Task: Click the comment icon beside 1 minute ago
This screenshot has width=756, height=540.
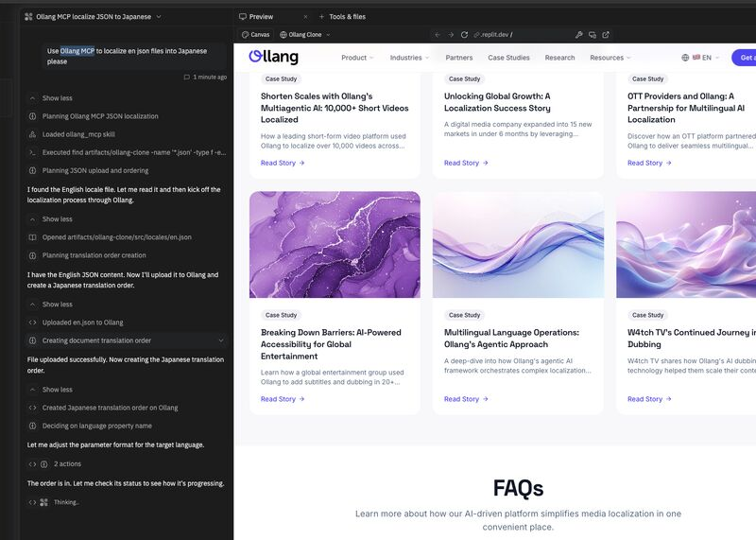Action: [x=186, y=78]
